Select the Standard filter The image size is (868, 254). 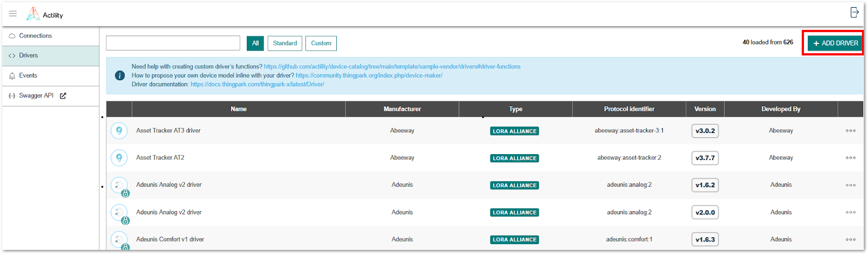coord(285,43)
